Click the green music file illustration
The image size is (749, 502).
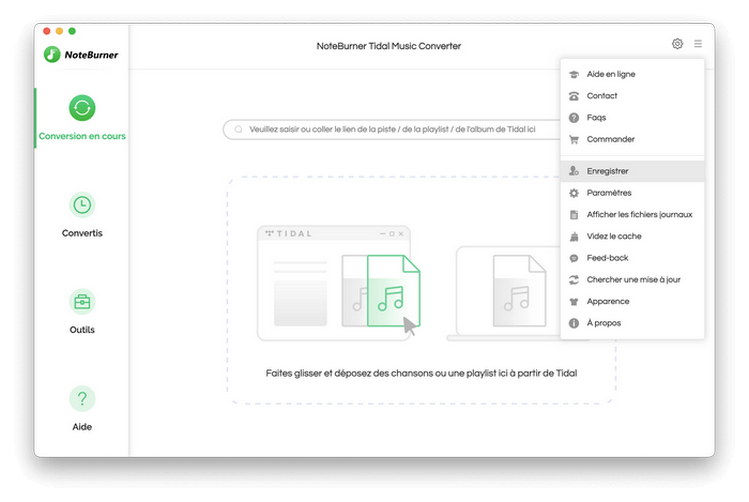(393, 291)
